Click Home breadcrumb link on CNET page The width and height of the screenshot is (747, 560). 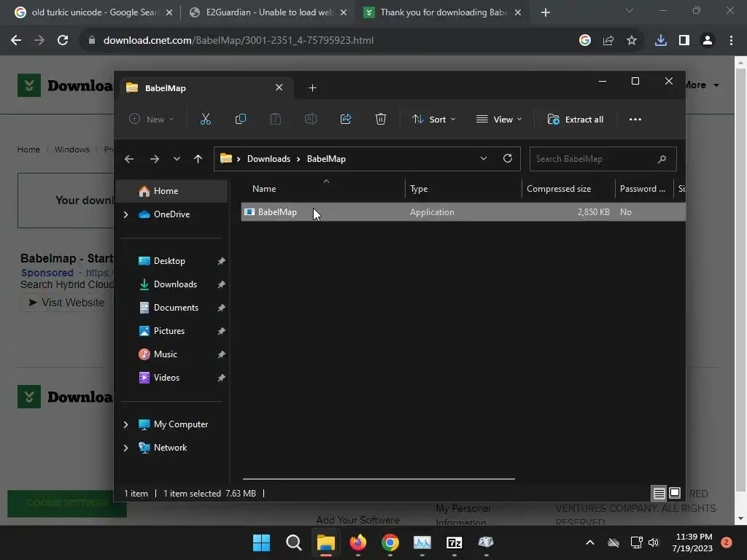tap(28, 149)
